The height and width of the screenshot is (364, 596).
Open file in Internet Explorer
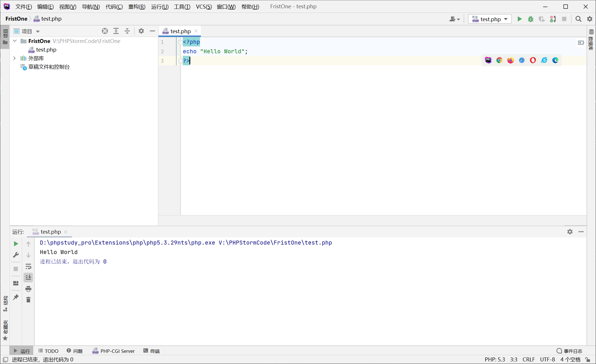[544, 60]
